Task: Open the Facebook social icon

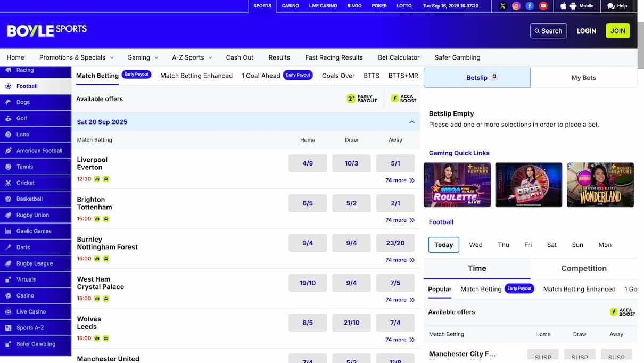Action: 530,6
